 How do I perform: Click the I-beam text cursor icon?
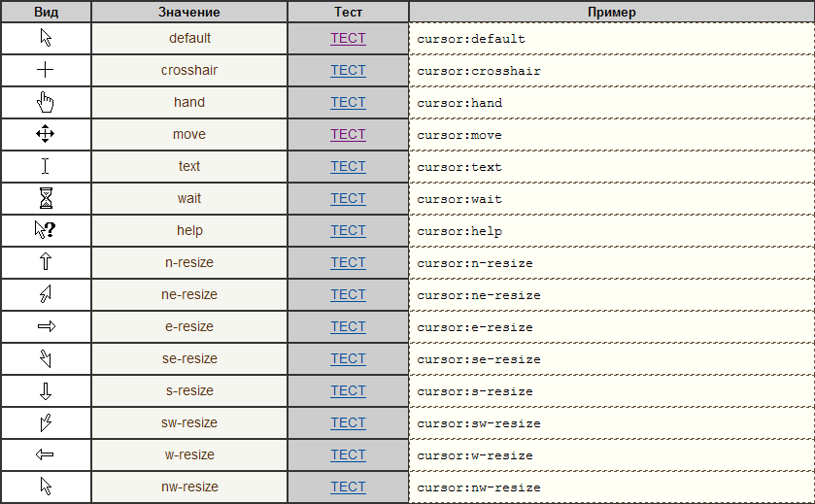[x=46, y=166]
